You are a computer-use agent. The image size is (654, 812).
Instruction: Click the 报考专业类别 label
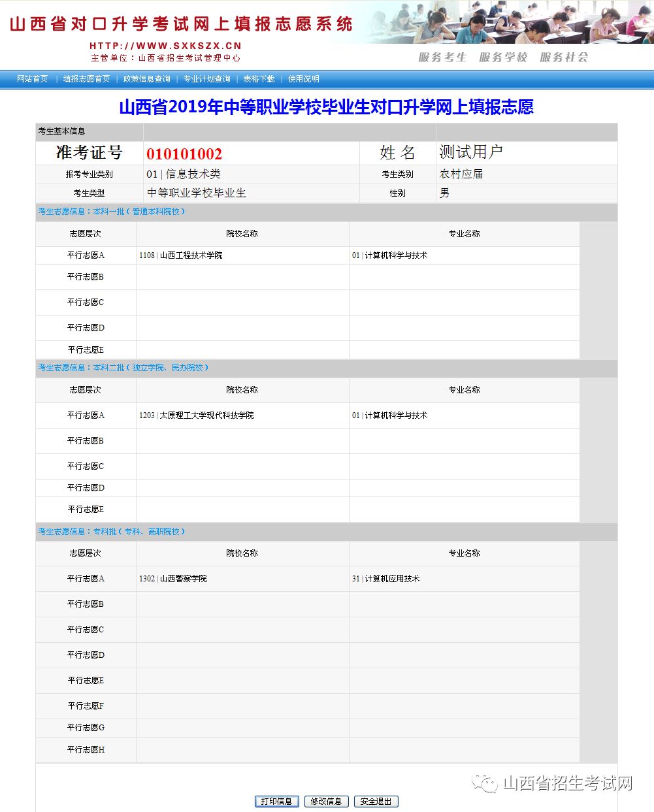(90, 174)
